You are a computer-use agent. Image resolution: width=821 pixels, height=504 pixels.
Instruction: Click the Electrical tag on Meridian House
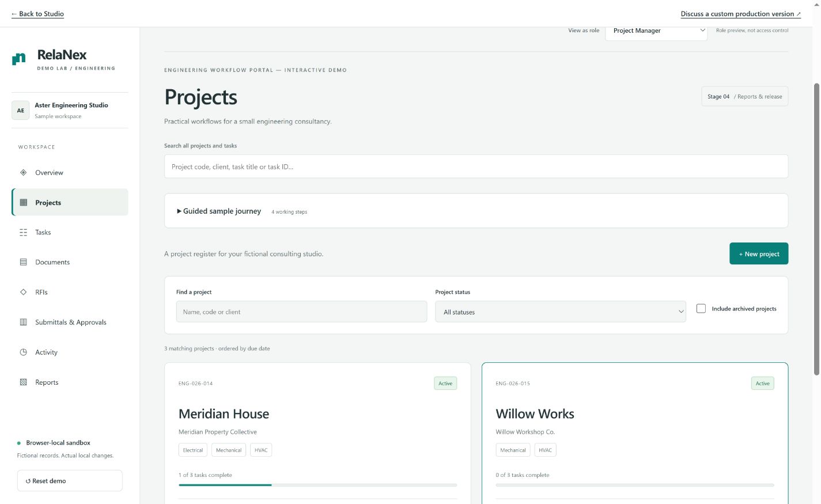pyautogui.click(x=193, y=450)
